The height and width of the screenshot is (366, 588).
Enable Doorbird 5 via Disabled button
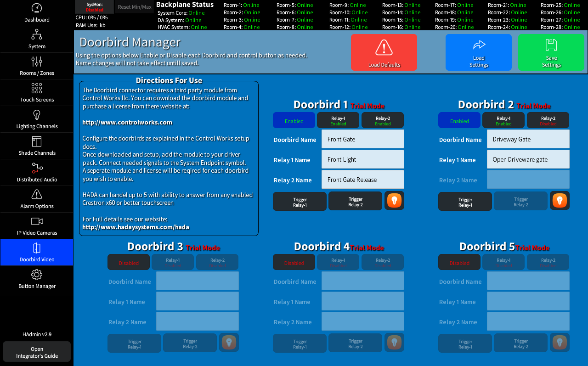coord(459,262)
